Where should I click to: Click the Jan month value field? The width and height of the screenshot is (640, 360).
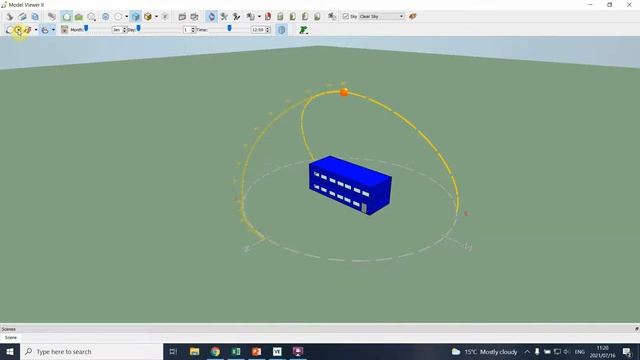click(x=117, y=30)
